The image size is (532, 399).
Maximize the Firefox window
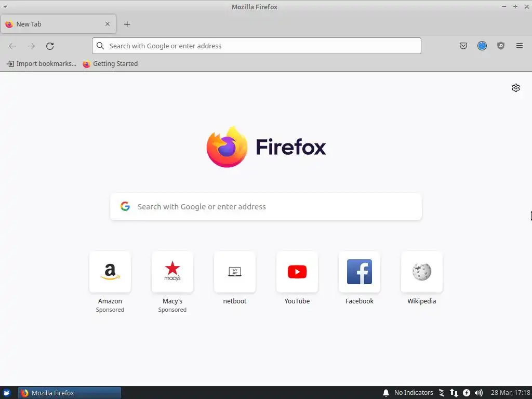point(515,7)
